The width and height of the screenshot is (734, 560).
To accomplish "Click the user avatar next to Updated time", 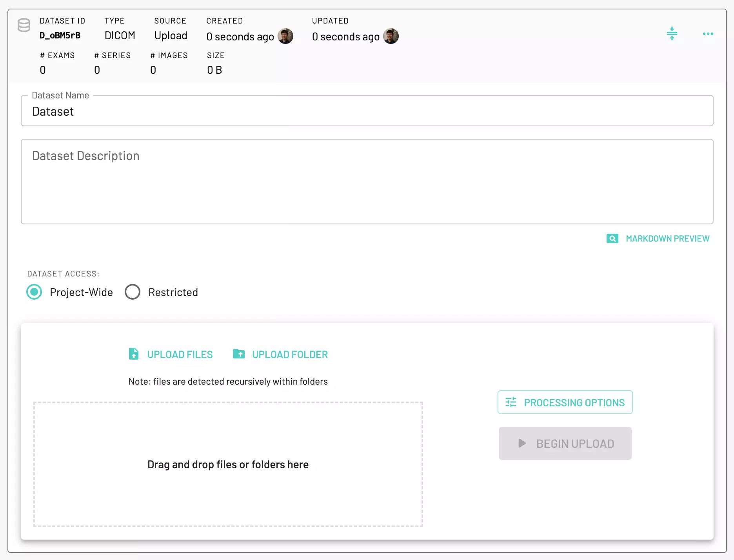I will [391, 36].
